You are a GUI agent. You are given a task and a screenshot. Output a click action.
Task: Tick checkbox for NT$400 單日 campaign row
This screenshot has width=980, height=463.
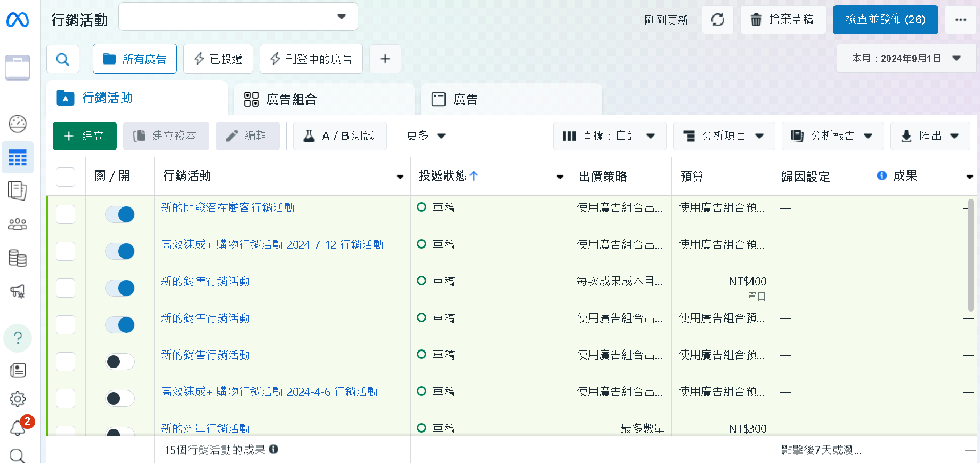(x=66, y=288)
